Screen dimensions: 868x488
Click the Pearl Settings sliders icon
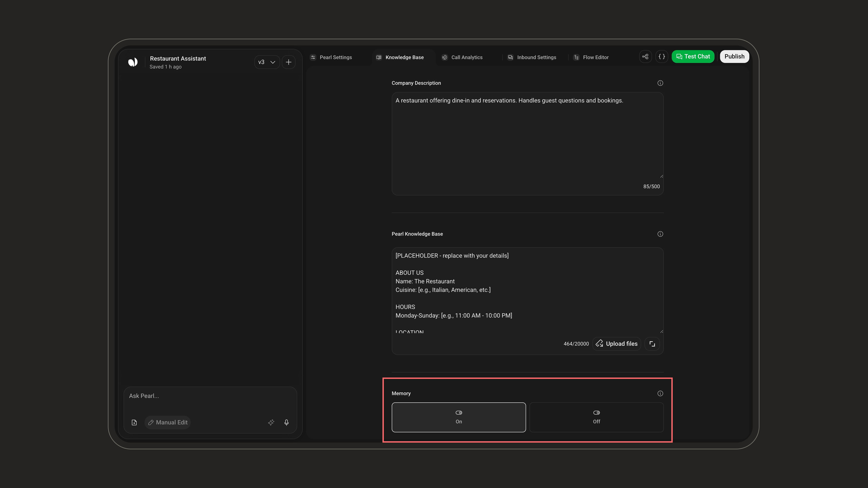click(x=313, y=57)
